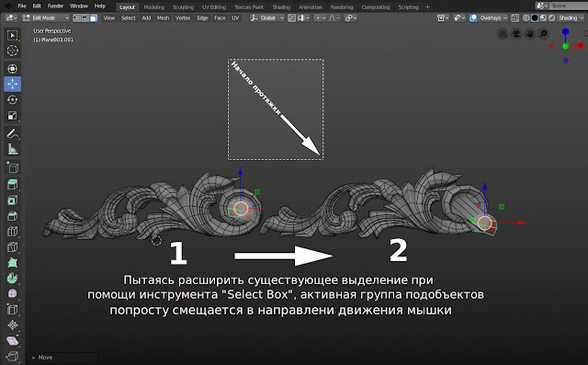This screenshot has width=588, height=365.
Task: Click the scene browse icon beside Scene
Action: tap(541, 6)
